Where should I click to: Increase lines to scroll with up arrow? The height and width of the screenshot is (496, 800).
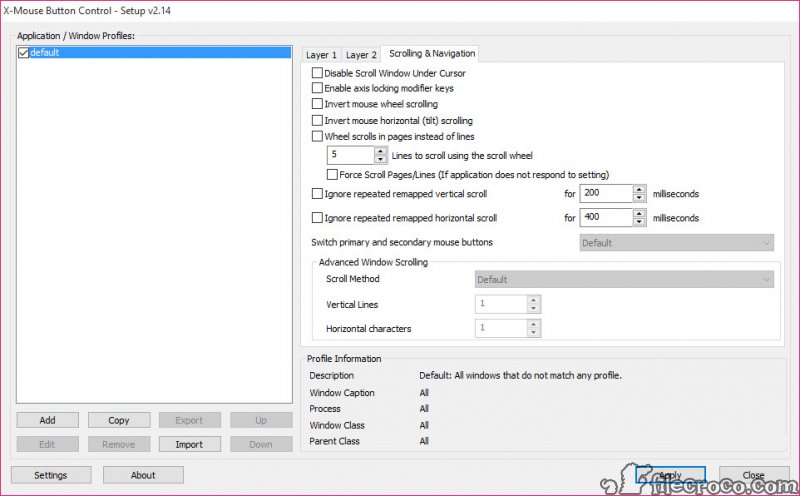coord(381,151)
